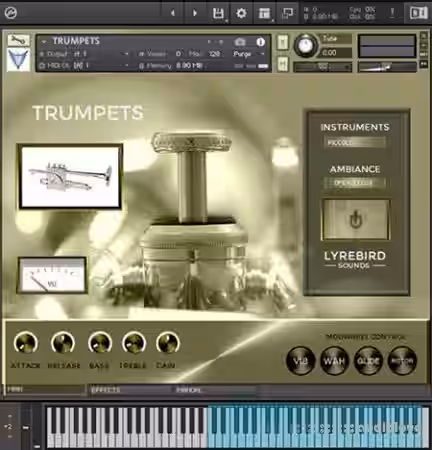Click the GAIN knob
432x450 pixels.
point(168,343)
